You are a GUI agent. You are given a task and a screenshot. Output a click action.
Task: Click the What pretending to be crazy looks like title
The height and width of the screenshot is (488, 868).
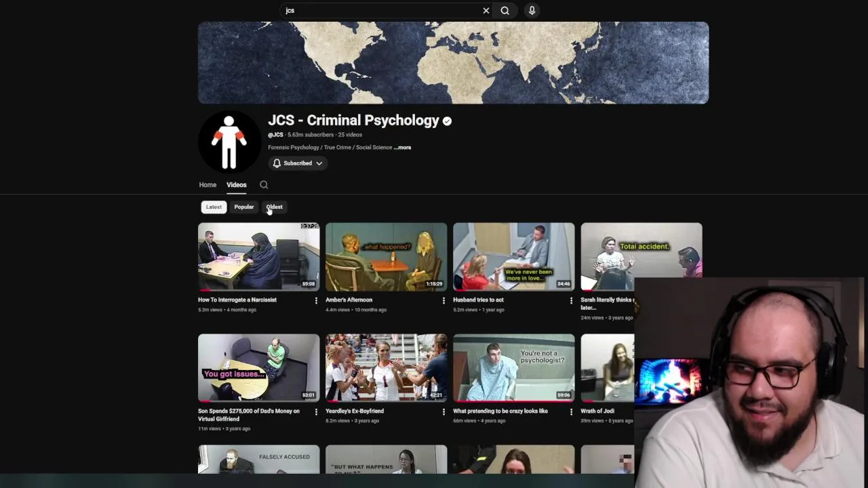click(500, 411)
